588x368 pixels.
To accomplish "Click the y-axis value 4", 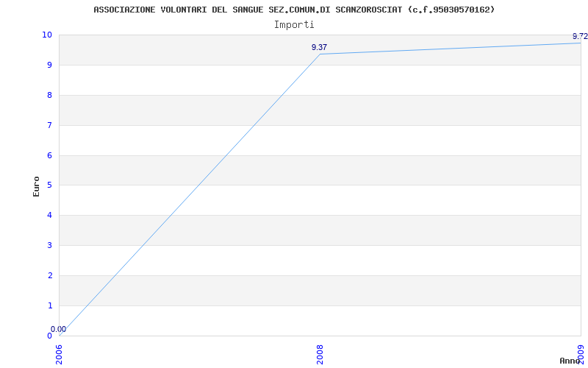I will (49, 215).
